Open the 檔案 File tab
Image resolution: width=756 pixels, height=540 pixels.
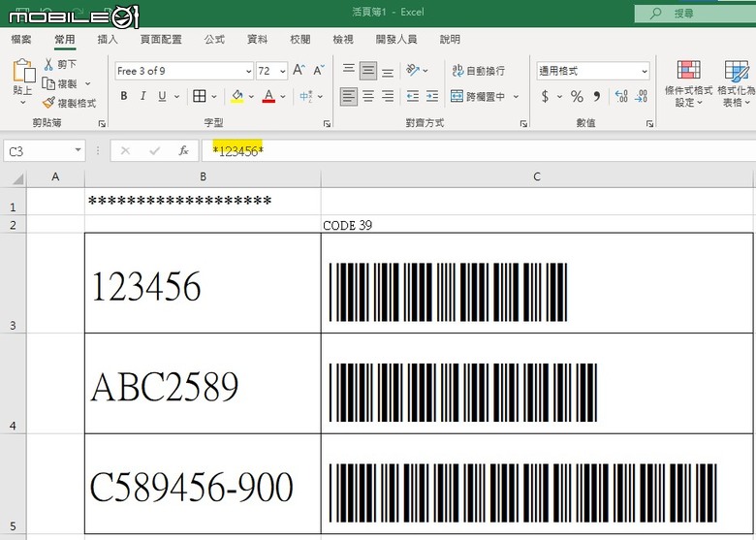click(x=21, y=39)
